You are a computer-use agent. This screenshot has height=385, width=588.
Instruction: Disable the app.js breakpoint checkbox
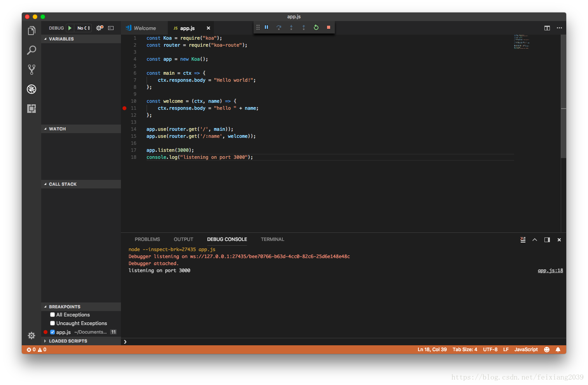pos(52,332)
